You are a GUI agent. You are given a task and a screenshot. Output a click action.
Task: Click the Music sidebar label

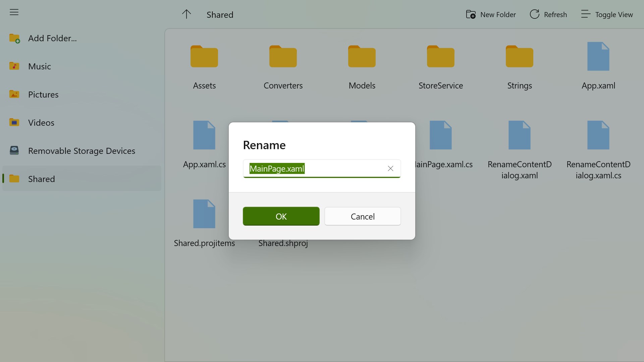[40, 66]
